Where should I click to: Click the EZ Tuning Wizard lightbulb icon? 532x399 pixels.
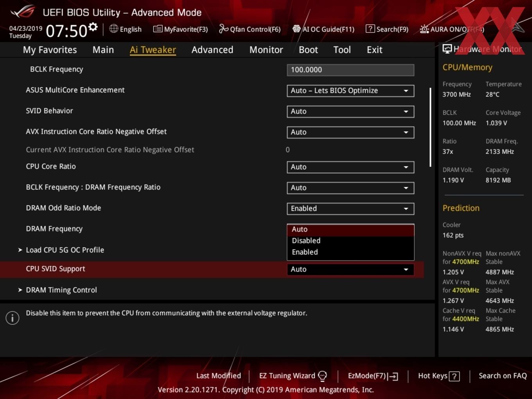pyautogui.click(x=322, y=376)
